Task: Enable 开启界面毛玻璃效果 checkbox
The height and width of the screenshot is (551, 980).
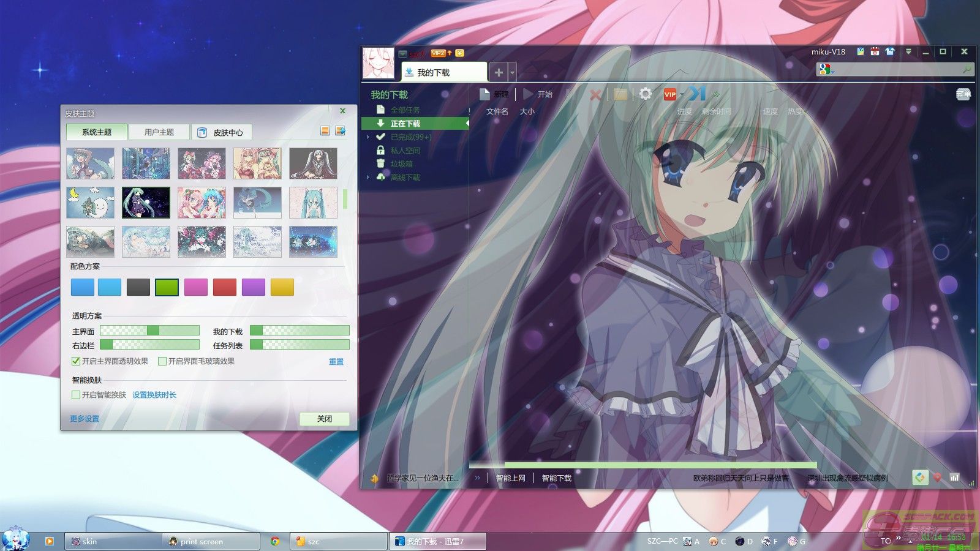Action: [x=162, y=361]
